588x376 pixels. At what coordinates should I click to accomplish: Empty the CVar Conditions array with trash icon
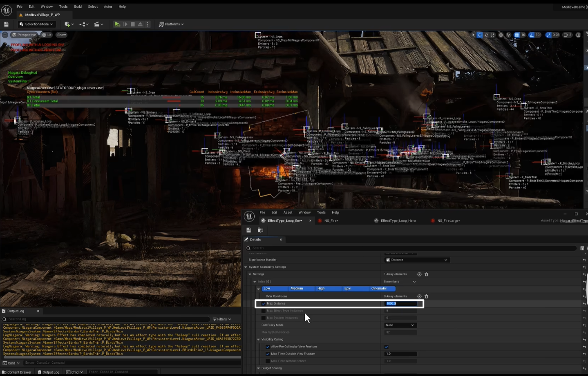pyautogui.click(x=426, y=296)
